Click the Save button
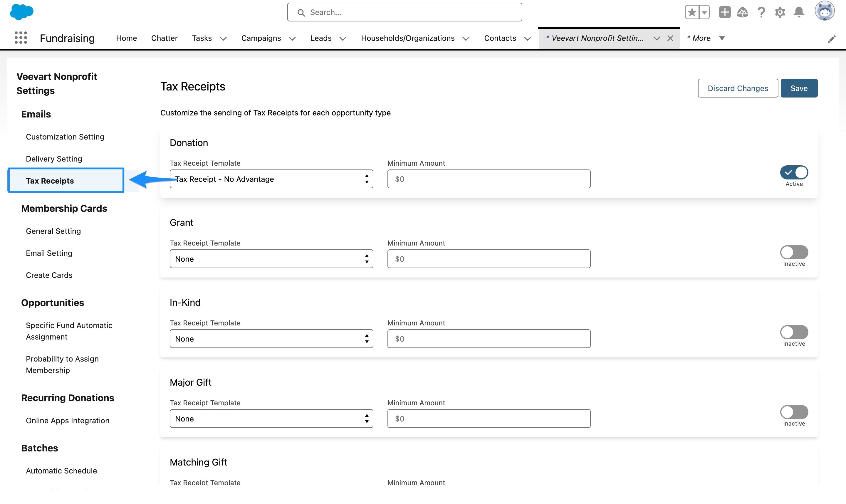 click(x=799, y=88)
